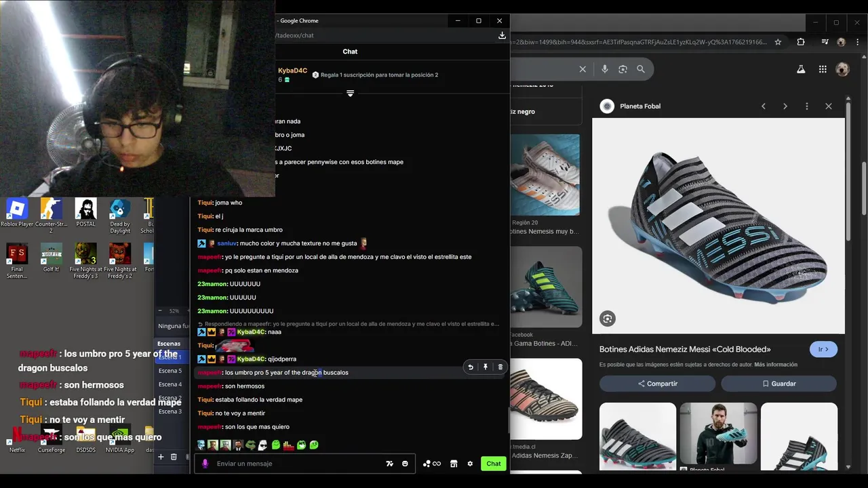868x488 pixels.
Task: Open the POSTAL desktop shortcut
Action: coord(85,216)
